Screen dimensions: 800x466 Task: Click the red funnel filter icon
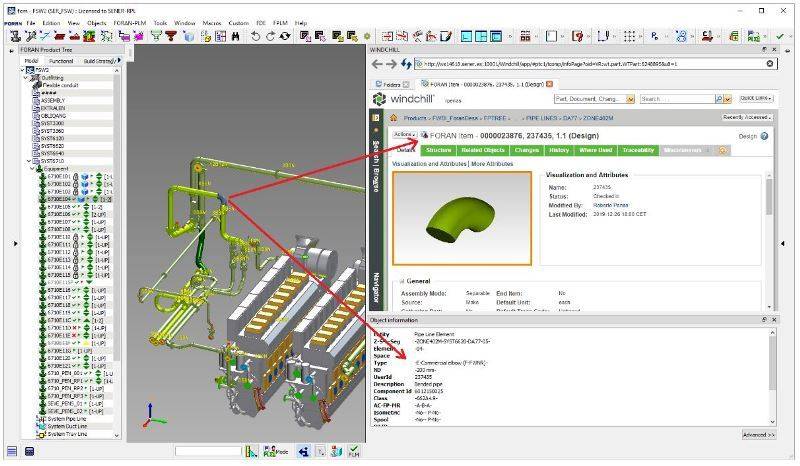pyautogui.click(x=170, y=36)
